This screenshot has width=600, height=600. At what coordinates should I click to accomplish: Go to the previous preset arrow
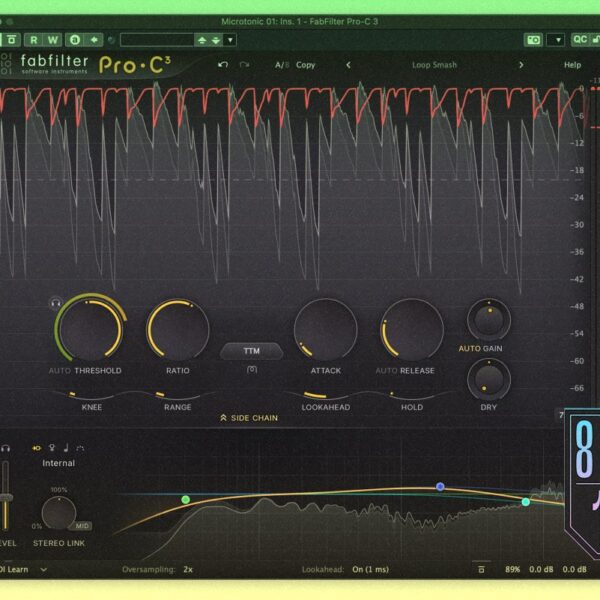click(348, 65)
